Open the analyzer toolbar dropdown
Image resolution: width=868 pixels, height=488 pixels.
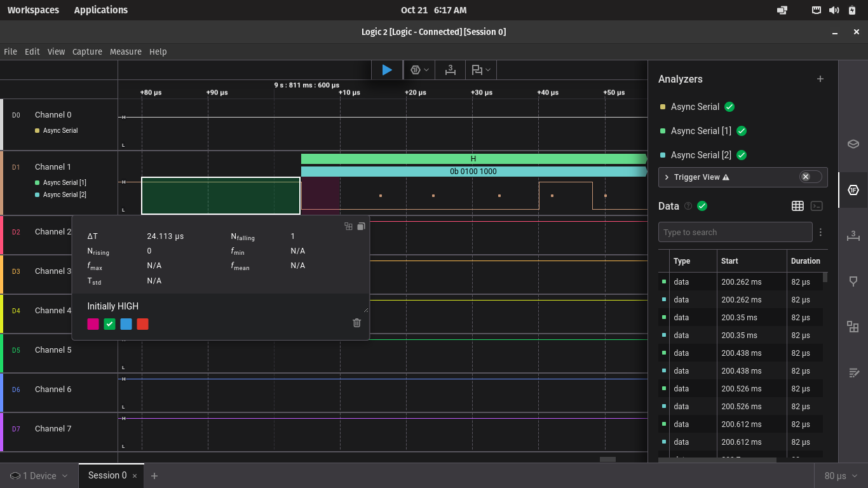coord(419,70)
